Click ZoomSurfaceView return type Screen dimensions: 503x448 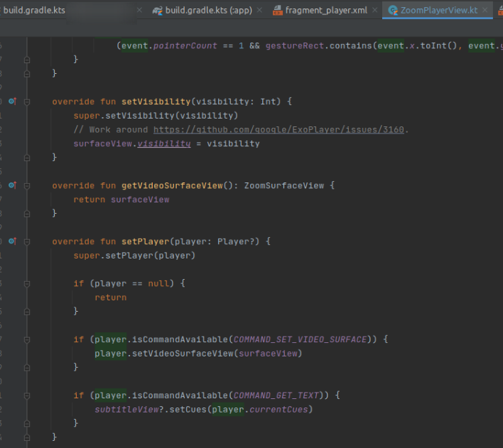[x=284, y=186]
